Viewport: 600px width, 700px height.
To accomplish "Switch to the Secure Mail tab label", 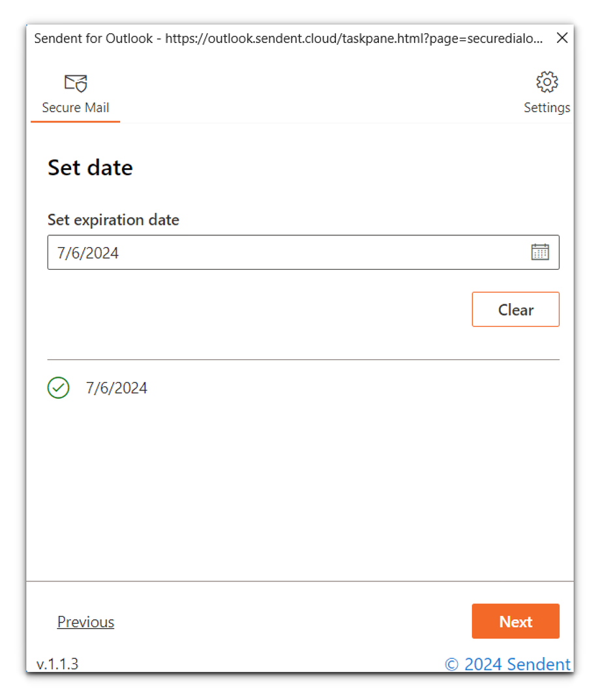I will point(76,108).
